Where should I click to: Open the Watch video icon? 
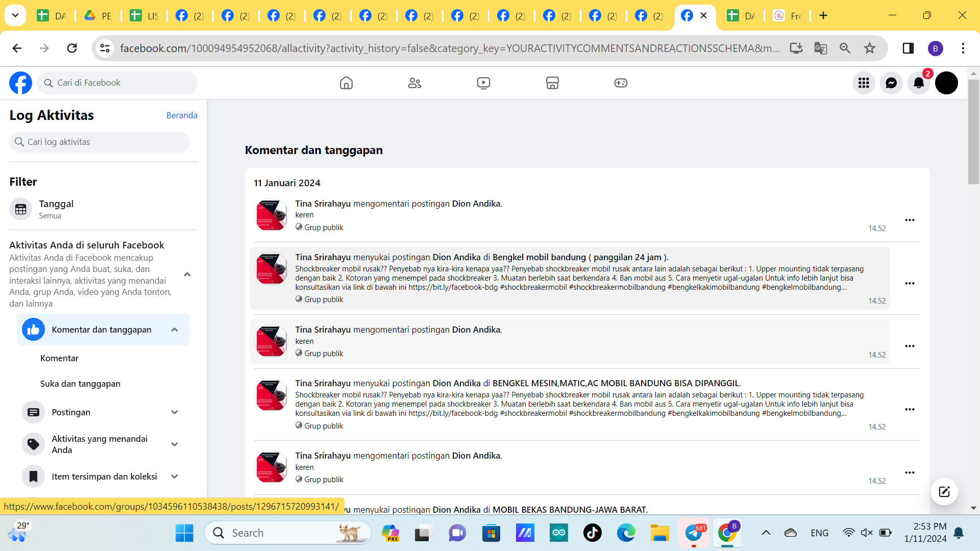(x=483, y=83)
